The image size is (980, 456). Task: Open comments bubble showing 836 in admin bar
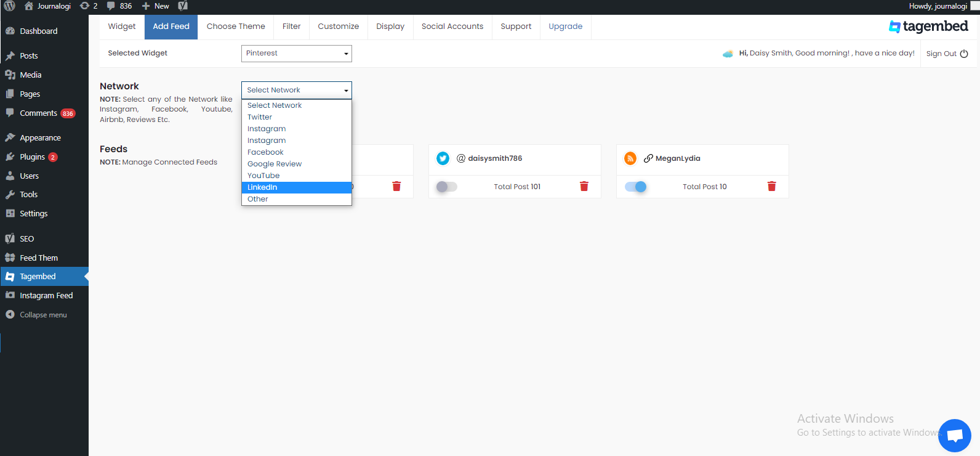click(119, 6)
